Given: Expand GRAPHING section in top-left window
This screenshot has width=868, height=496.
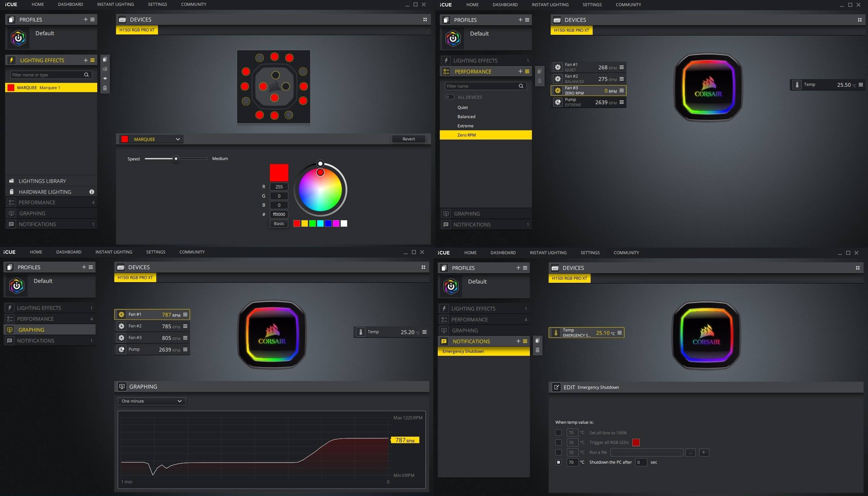Looking at the screenshot, I should [x=51, y=213].
